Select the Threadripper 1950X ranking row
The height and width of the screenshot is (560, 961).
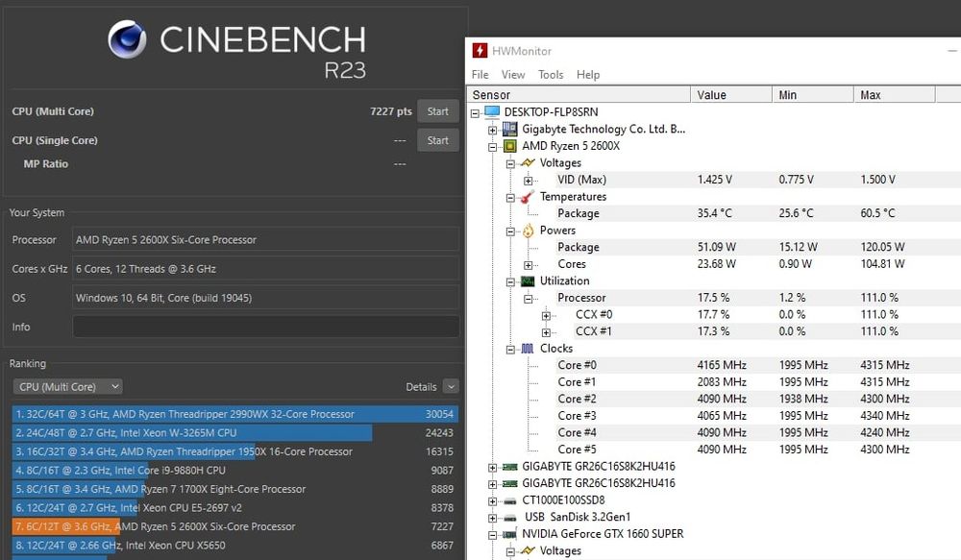(x=234, y=451)
